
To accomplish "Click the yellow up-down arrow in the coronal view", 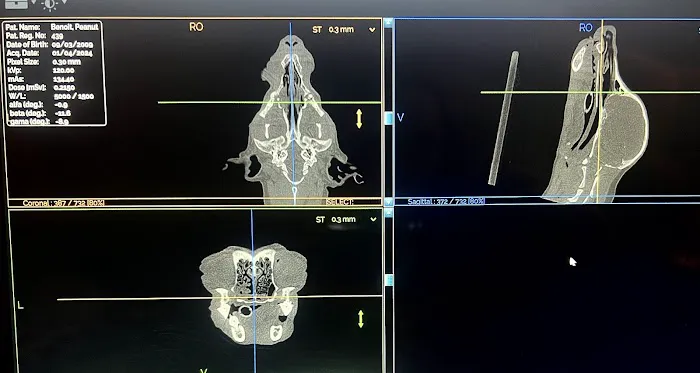I will (359, 119).
